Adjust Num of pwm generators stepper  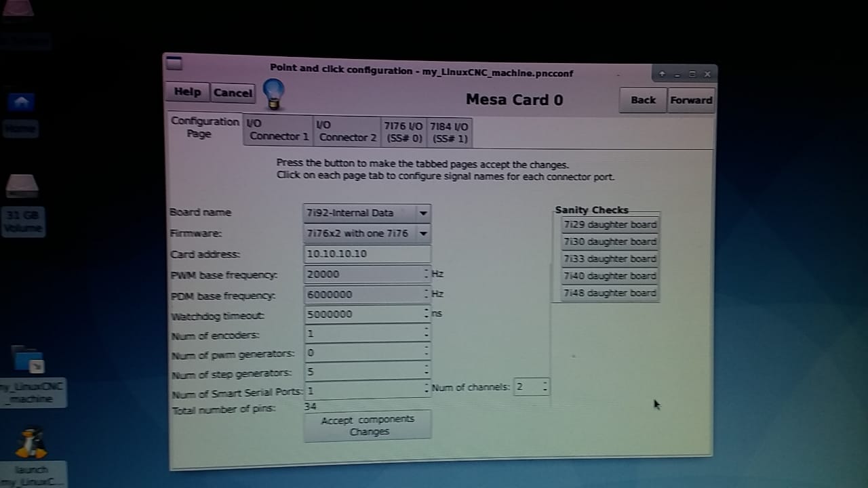(427, 352)
